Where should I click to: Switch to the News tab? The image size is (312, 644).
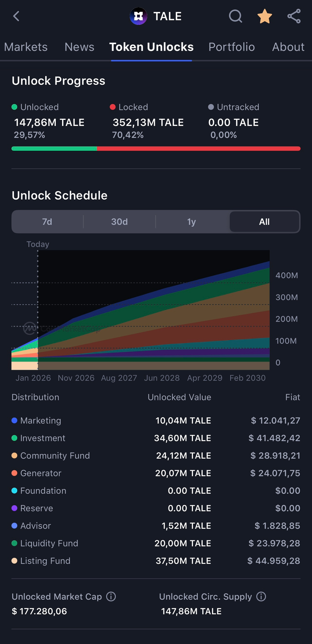point(79,47)
